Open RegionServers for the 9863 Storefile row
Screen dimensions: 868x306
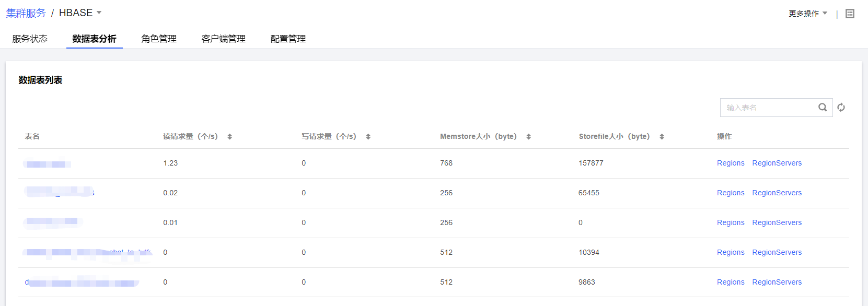[x=777, y=282]
